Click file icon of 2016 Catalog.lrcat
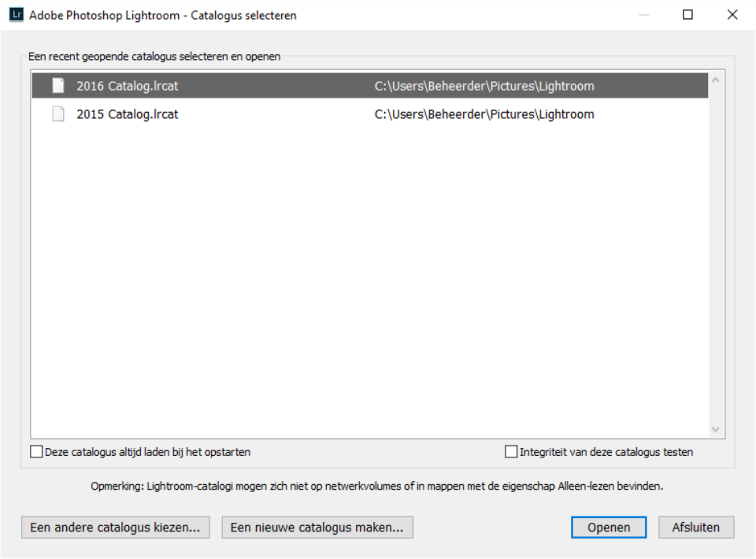This screenshot has width=756, height=559. tap(58, 86)
